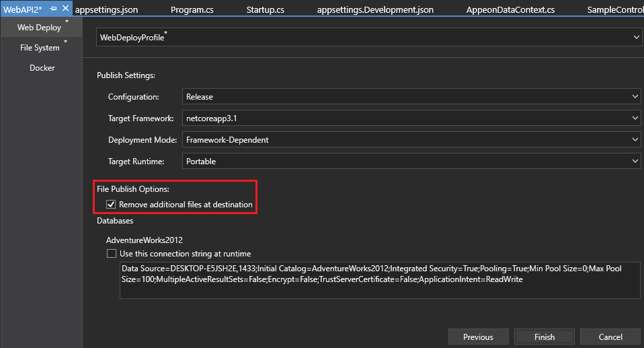The image size is (644, 348).
Task: Toggle Remove additional files at destination
Action: coord(111,204)
